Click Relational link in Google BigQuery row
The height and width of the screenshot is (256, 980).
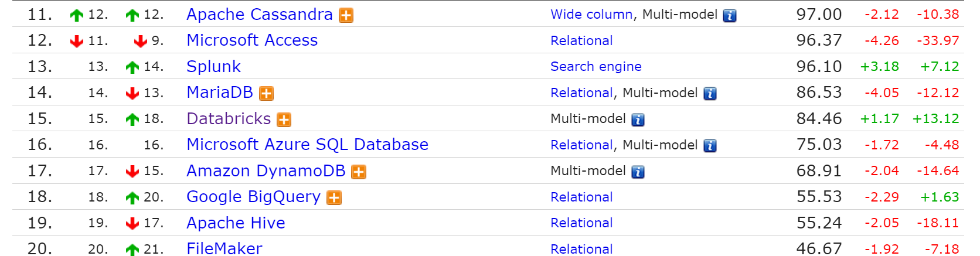pyautogui.click(x=581, y=197)
